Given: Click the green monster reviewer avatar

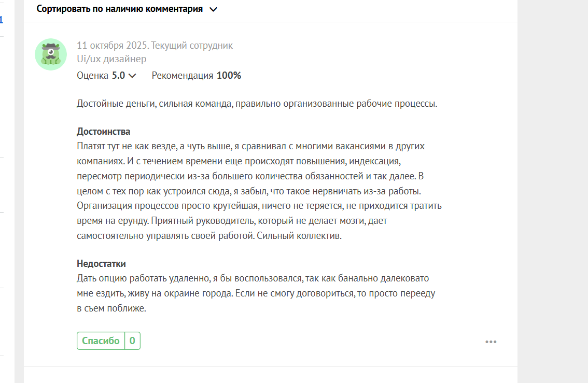Looking at the screenshot, I should [x=51, y=54].
